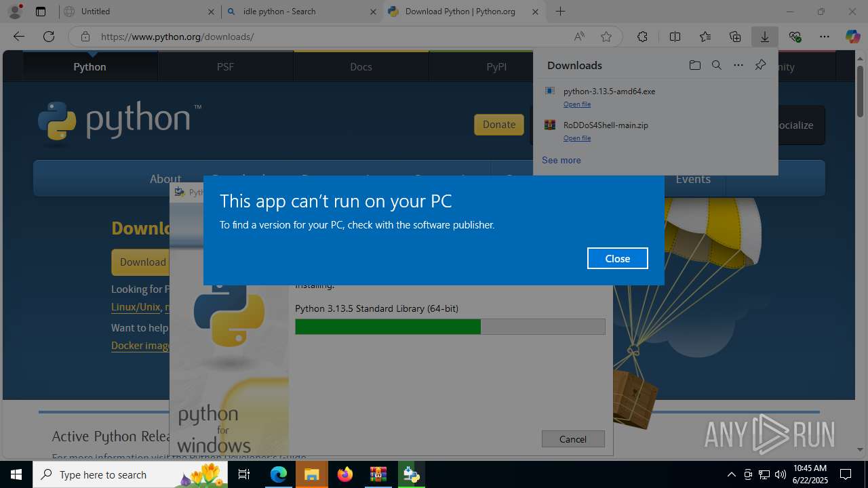Click the installation progress bar

[x=450, y=327]
